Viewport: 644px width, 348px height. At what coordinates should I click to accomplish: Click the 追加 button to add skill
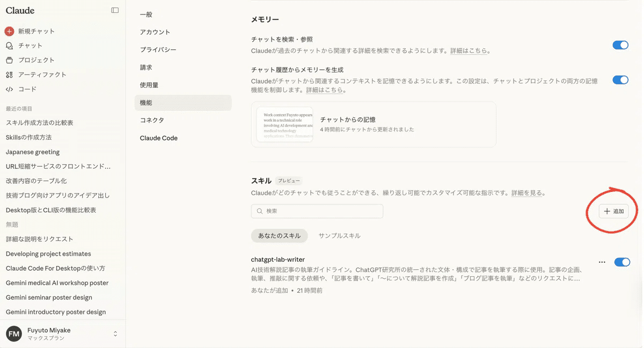pos(613,211)
